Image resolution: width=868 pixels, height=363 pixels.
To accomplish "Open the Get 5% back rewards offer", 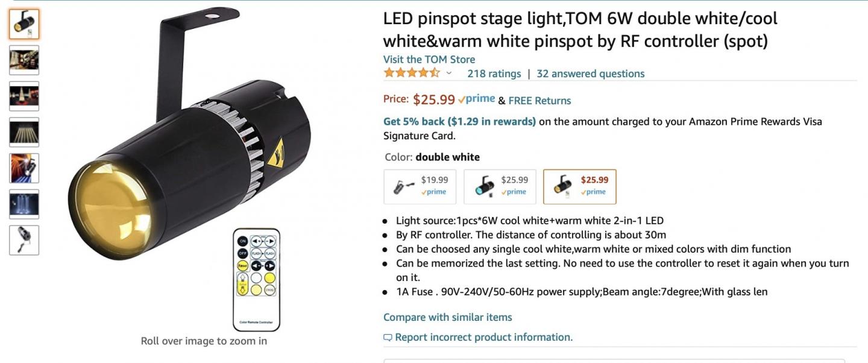I will click(459, 121).
